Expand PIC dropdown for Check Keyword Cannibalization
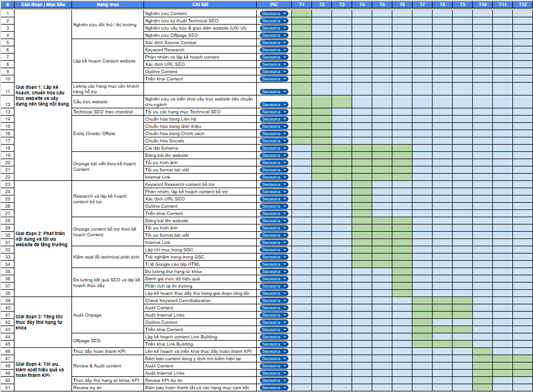Image resolution: width=533 pixels, height=392 pixels. 274,300
